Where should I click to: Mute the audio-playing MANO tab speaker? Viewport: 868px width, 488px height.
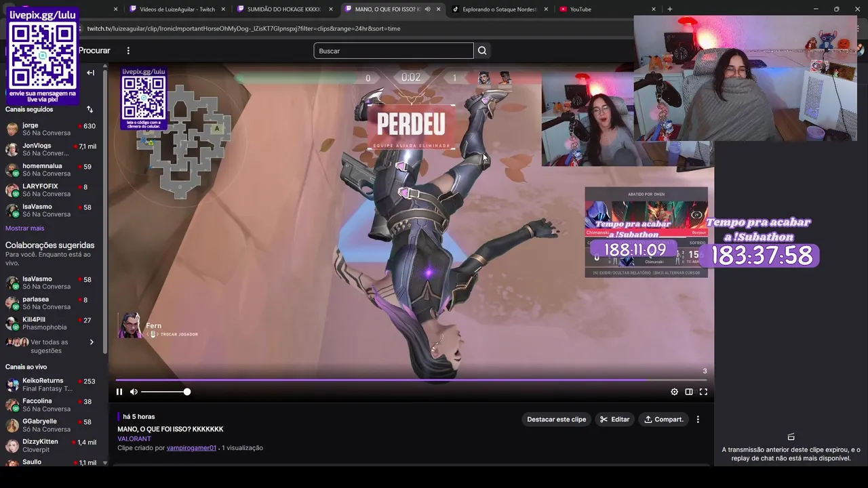point(427,9)
